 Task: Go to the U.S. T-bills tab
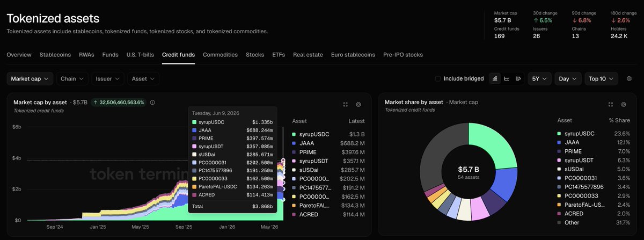[x=140, y=55]
